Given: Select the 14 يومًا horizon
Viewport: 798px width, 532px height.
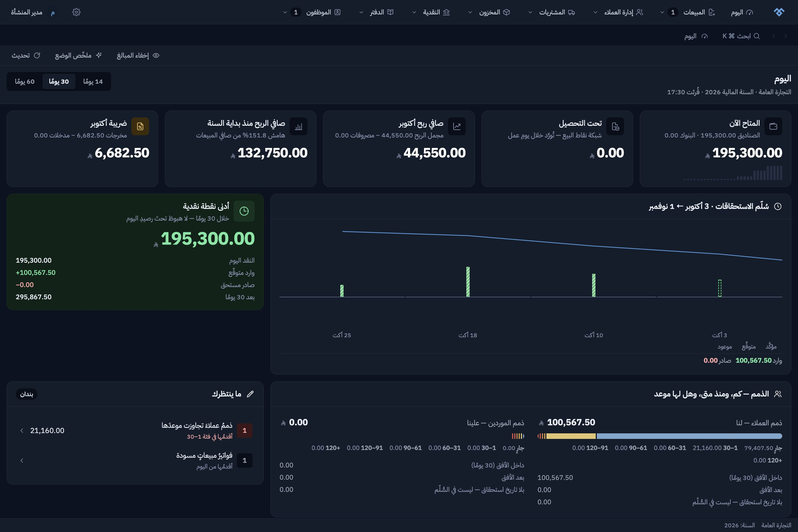Looking at the screenshot, I should (x=93, y=81).
